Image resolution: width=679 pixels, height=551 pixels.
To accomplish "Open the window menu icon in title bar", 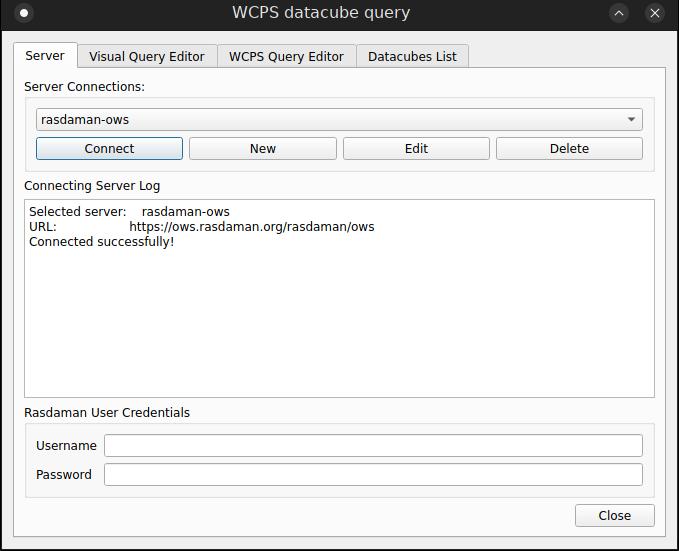I will click(24, 13).
